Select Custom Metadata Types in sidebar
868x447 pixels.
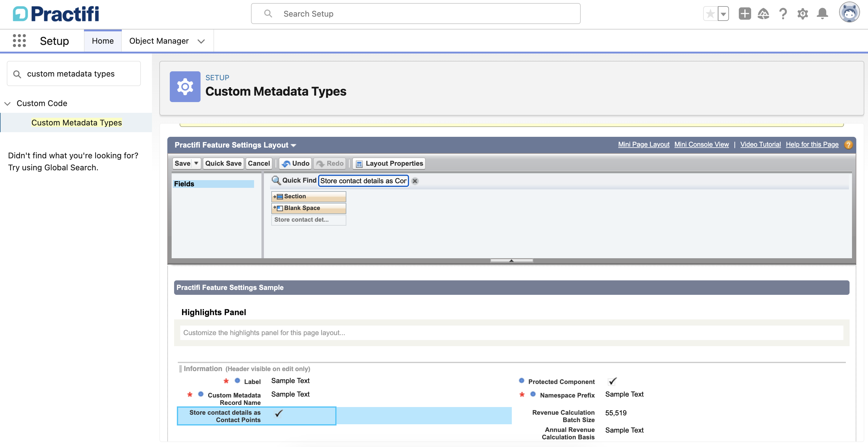coord(77,123)
